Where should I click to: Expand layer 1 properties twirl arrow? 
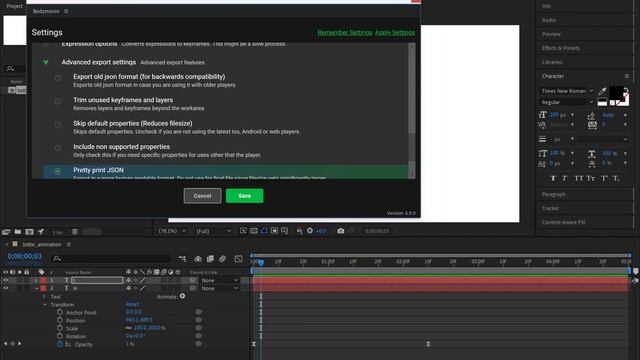(36, 280)
